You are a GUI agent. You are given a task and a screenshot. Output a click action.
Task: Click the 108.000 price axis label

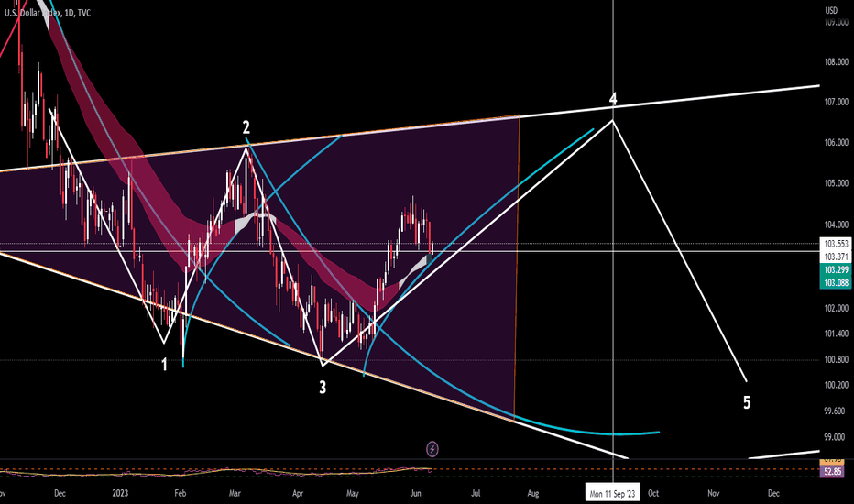(836, 62)
